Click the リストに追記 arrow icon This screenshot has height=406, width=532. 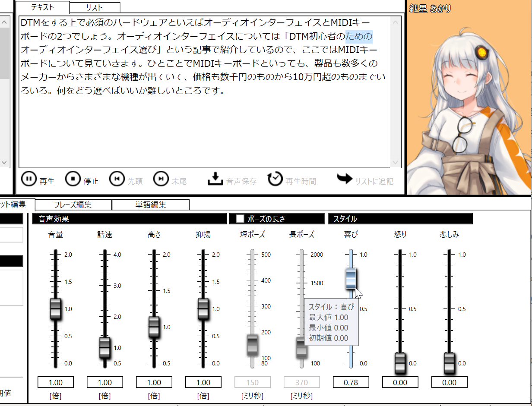[345, 179]
